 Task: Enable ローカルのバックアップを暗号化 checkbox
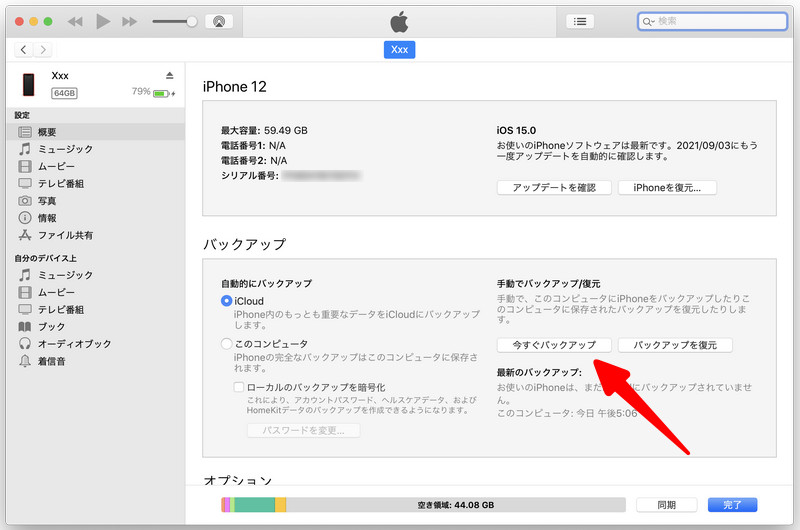[239, 387]
